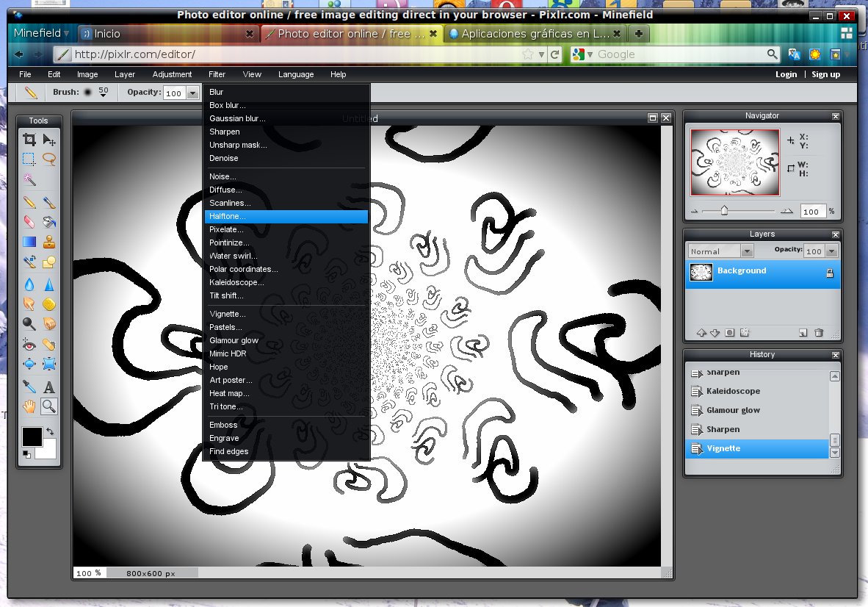Grab the Hand tool
The image size is (868, 607).
[x=29, y=406]
